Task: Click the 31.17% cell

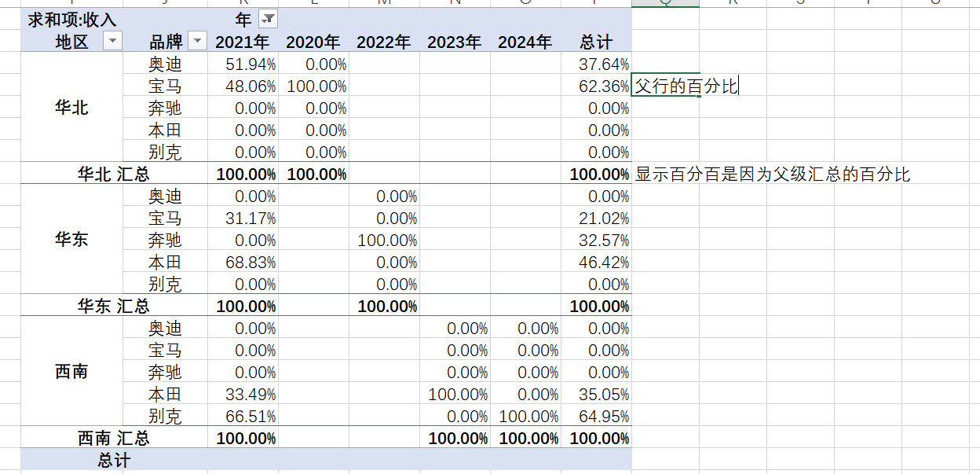Action: pos(243,218)
